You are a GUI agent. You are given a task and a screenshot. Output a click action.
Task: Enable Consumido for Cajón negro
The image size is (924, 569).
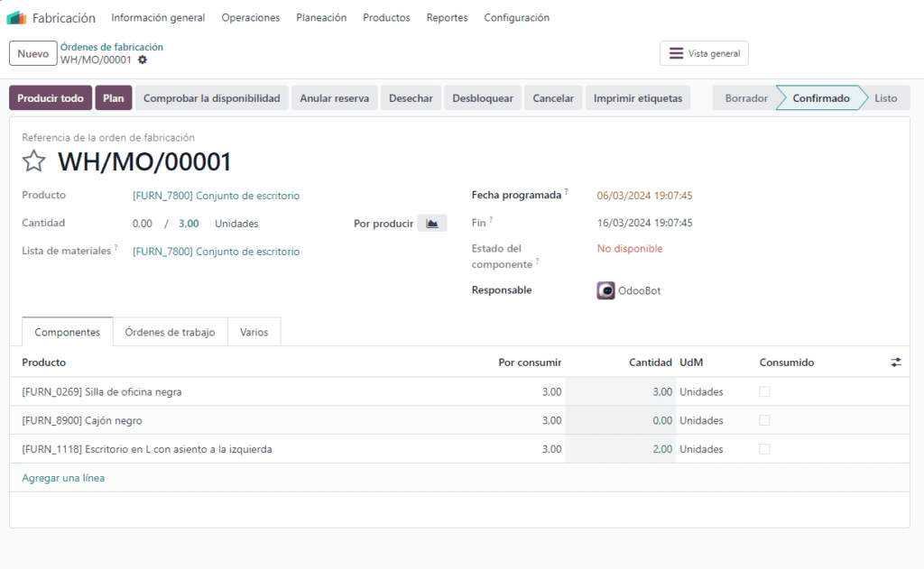pos(764,420)
